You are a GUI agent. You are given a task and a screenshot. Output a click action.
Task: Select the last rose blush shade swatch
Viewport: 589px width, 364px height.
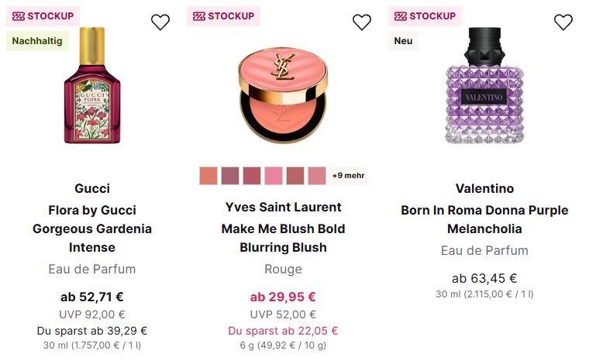pyautogui.click(x=317, y=176)
